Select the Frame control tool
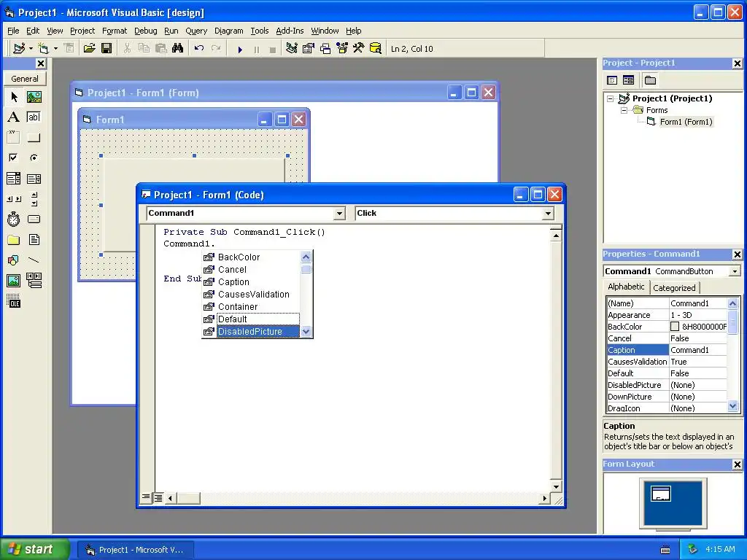 14,138
